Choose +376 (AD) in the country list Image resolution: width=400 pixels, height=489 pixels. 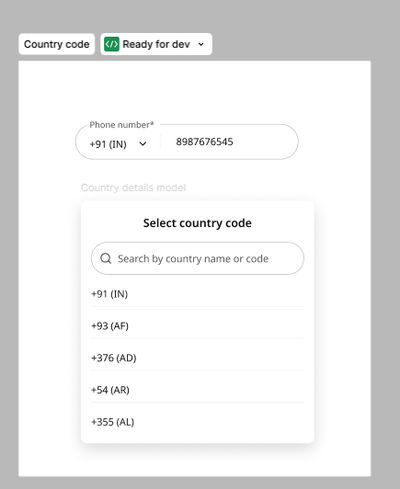(x=197, y=358)
